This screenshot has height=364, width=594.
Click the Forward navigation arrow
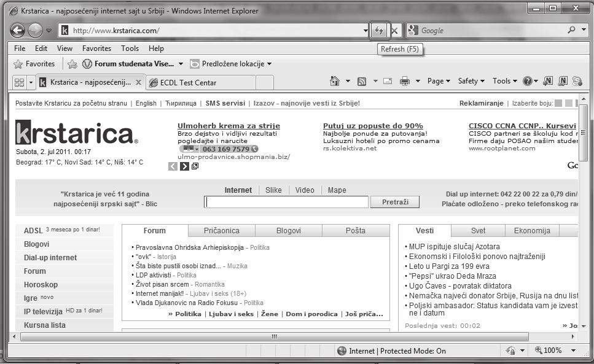[35, 30]
